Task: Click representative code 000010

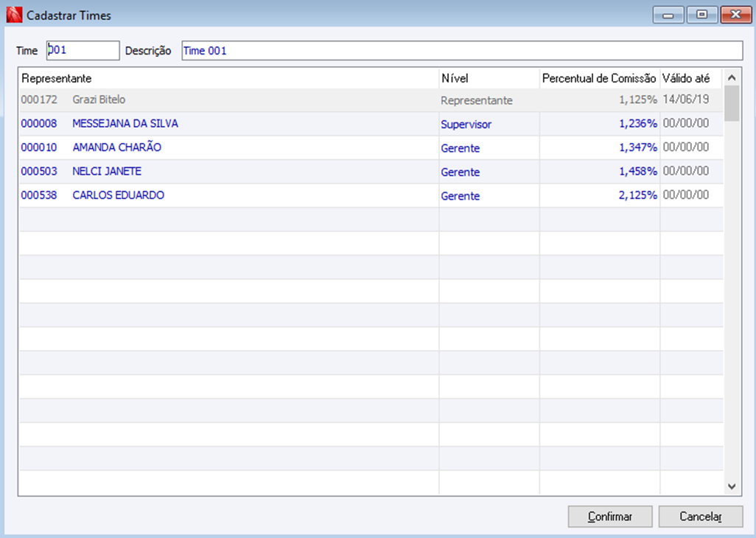Action: pyautogui.click(x=39, y=147)
